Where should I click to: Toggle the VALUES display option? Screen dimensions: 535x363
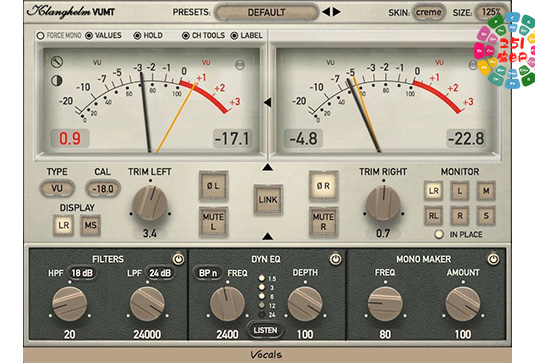(x=103, y=35)
